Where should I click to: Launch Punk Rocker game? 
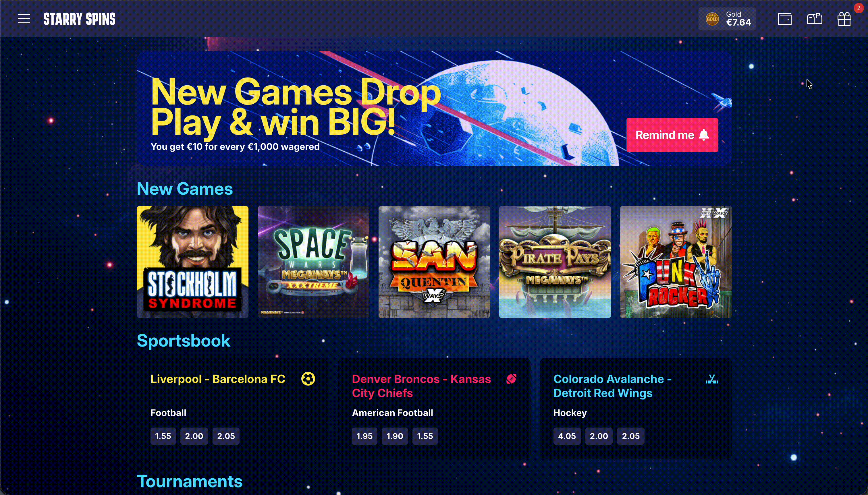coord(676,262)
